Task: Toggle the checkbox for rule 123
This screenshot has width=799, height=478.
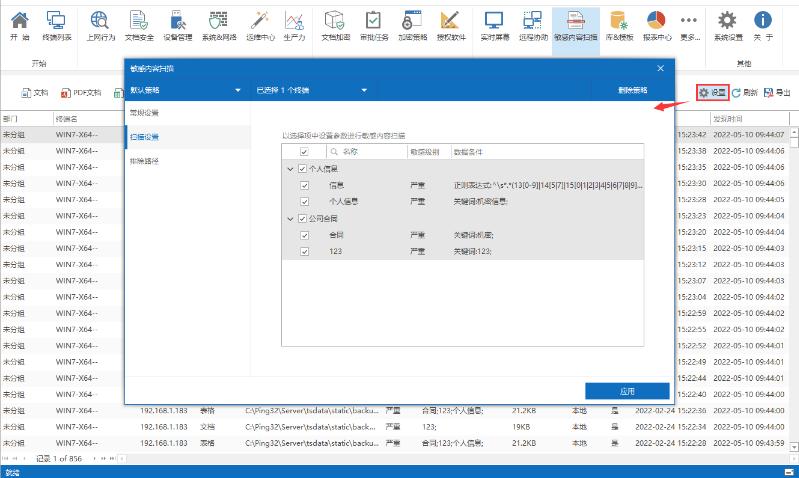Action: coord(305,251)
